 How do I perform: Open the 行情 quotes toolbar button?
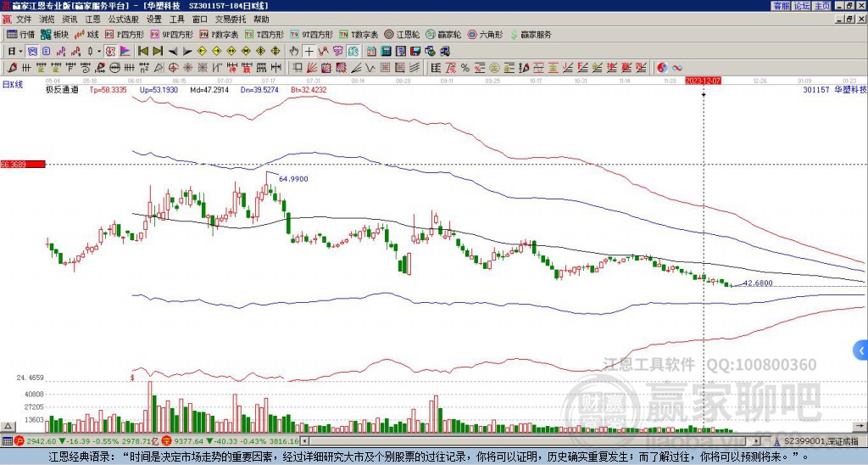20,34
